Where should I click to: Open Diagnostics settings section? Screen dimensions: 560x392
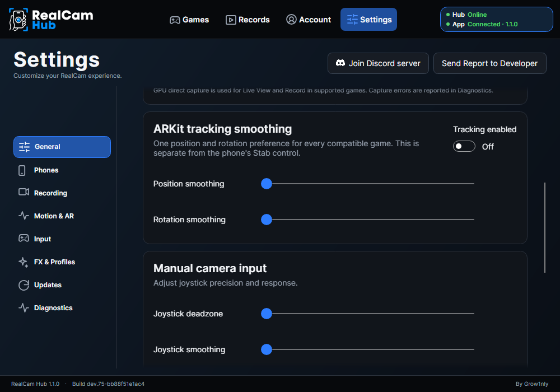point(62,308)
